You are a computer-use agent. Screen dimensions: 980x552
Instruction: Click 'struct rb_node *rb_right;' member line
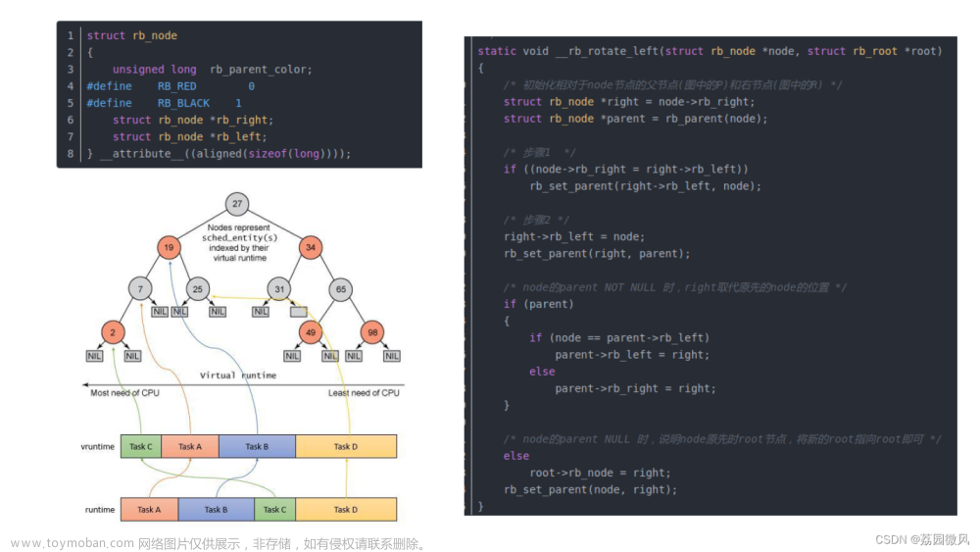[192, 120]
